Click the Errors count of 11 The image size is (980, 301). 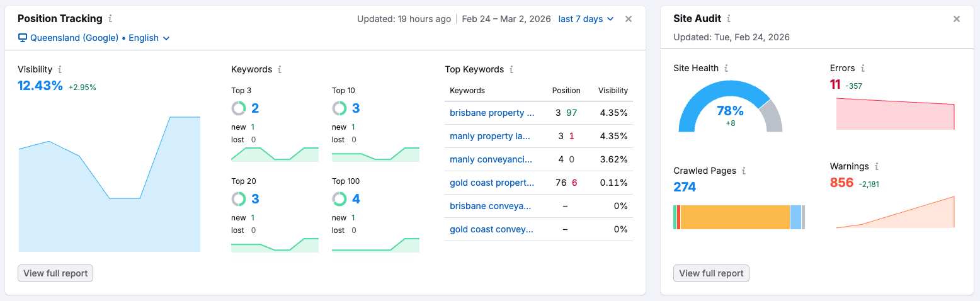835,84
